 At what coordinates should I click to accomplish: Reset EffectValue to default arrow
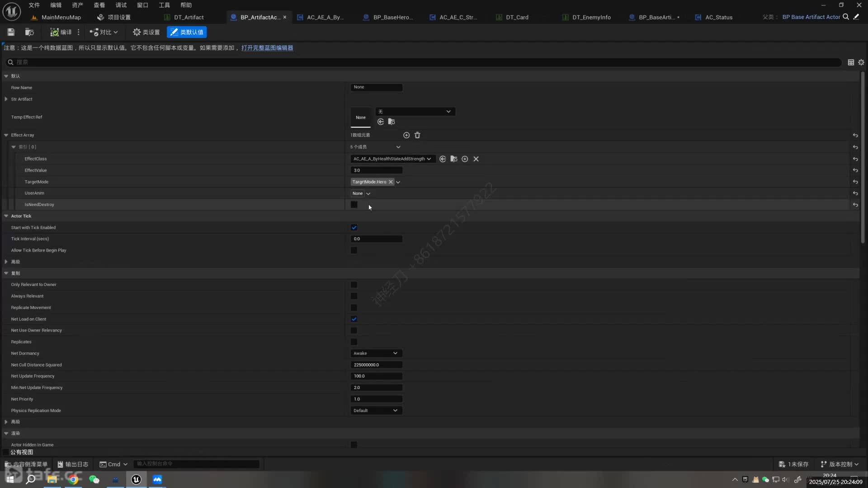[855, 170]
